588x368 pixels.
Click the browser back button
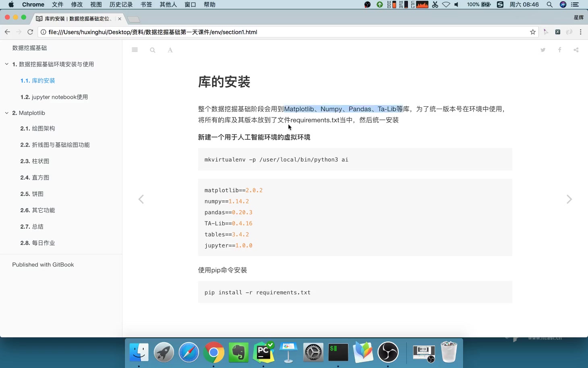(x=7, y=32)
